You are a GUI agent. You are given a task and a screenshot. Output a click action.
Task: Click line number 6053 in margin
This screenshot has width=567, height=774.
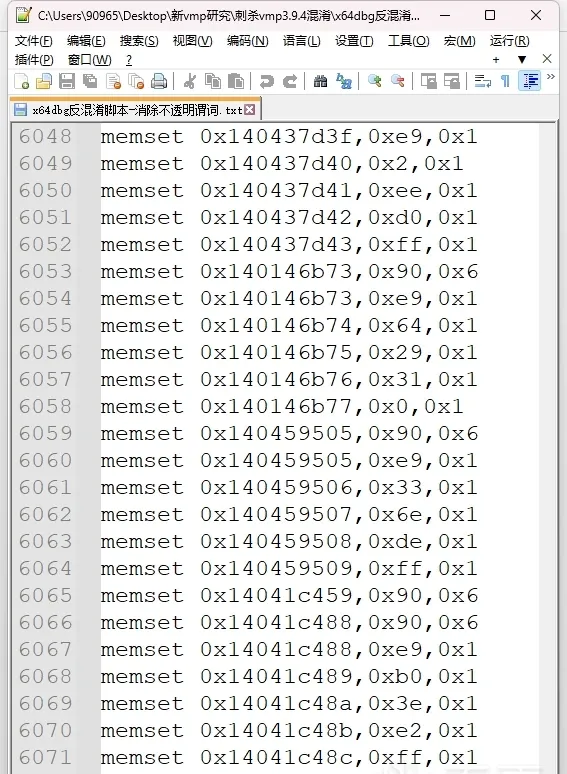45,271
